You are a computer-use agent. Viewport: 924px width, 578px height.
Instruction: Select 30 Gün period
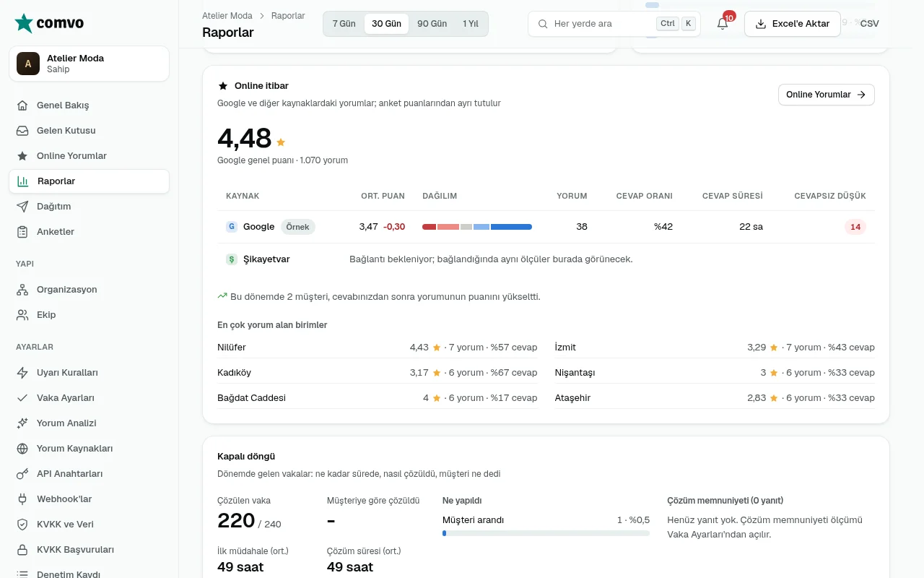coord(386,24)
